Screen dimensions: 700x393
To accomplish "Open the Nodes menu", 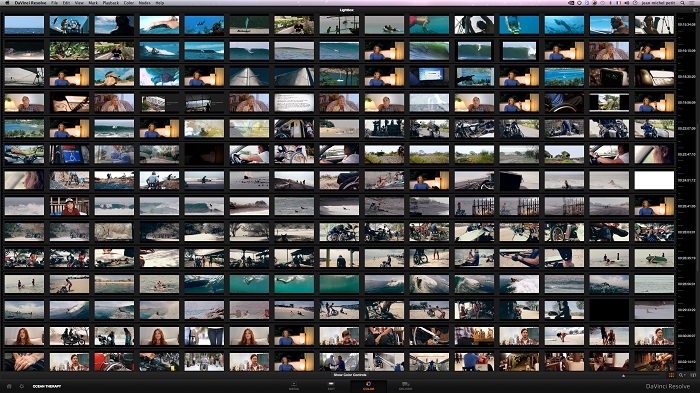I will click(145, 3).
